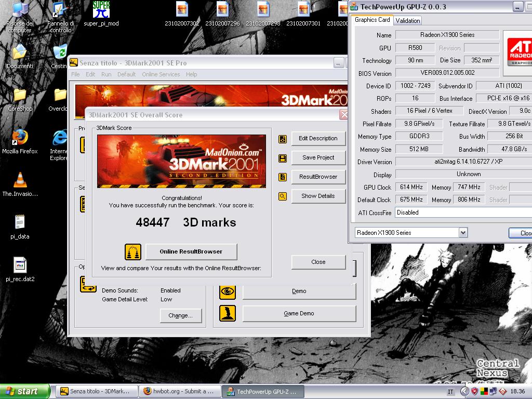The image size is (532, 399).
Task: Open Edit menu in 3DMark2001
Action: (x=90, y=74)
